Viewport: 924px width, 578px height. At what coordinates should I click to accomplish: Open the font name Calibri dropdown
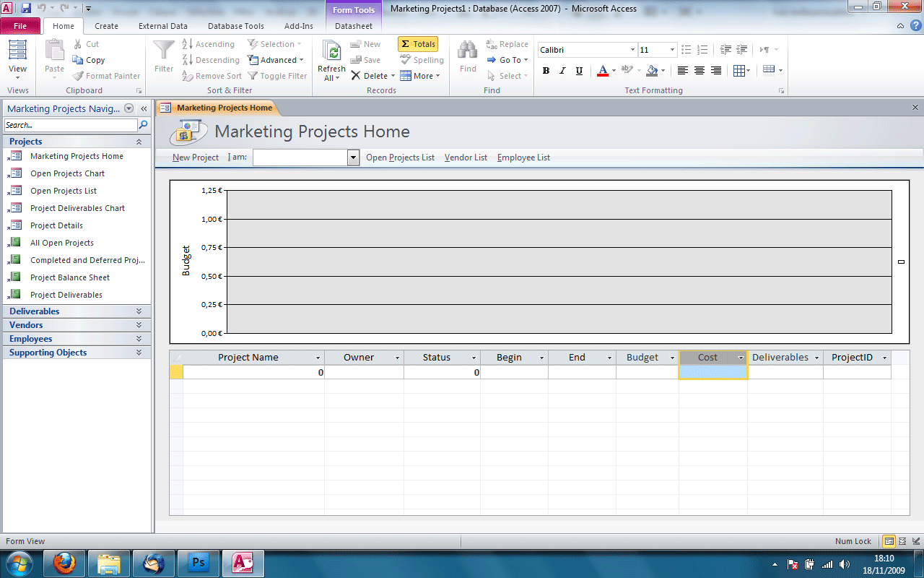click(x=632, y=50)
